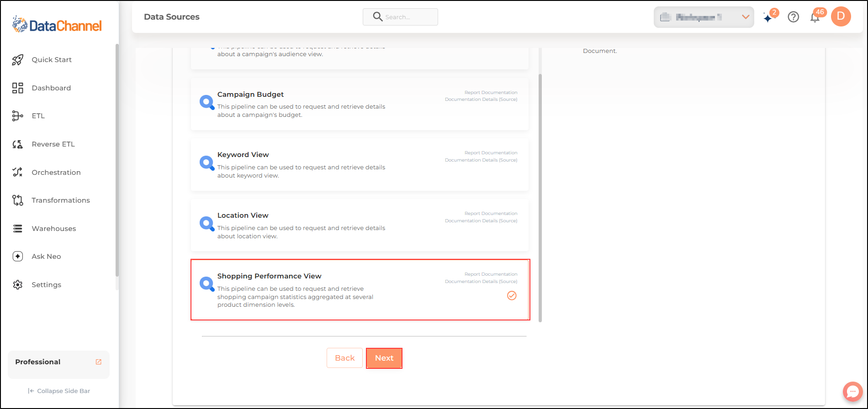Open the help question mark icon
Viewport: 868px width, 409px height.
point(794,17)
